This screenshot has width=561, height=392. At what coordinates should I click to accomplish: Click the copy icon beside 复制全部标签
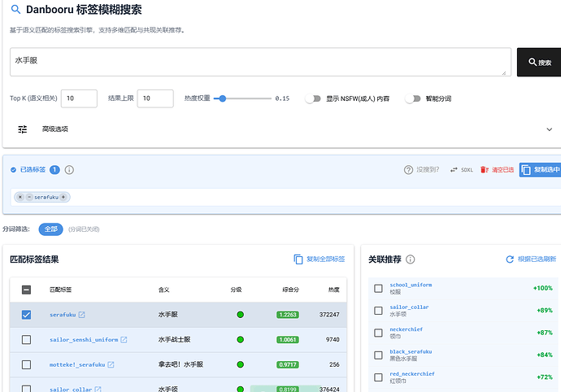298,259
